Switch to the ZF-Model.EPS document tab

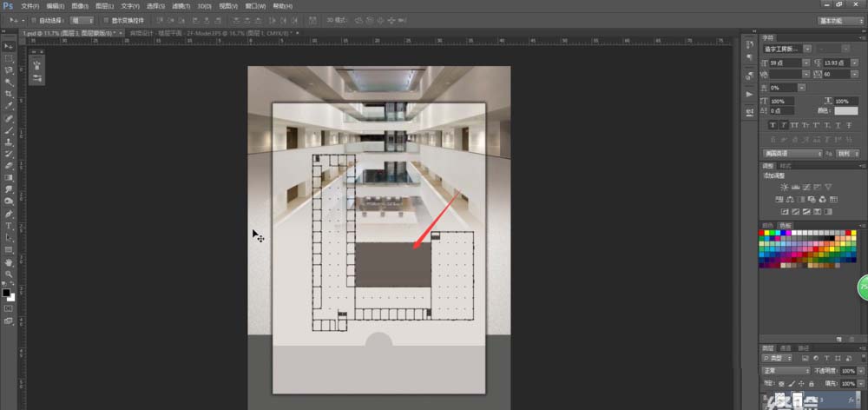214,33
